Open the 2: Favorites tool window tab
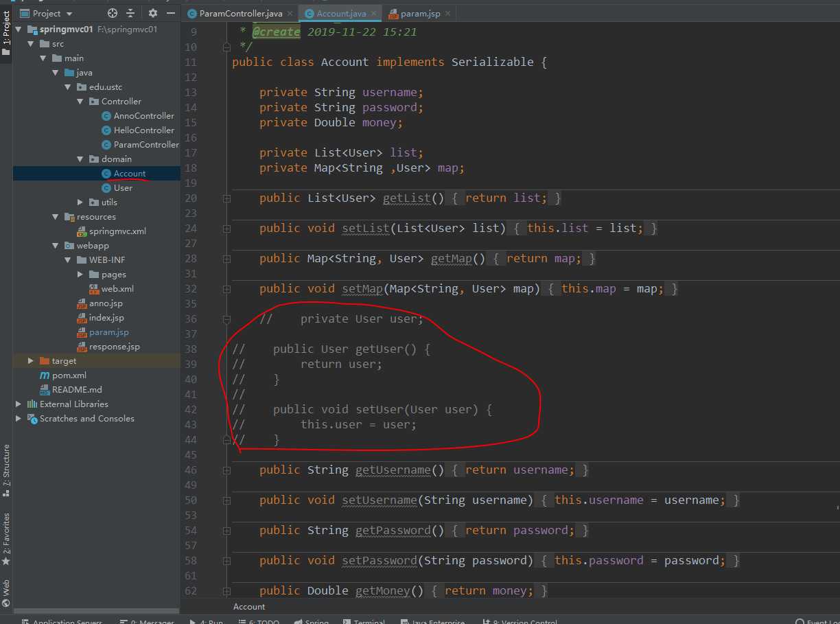The height and width of the screenshot is (624, 840). 6,539
